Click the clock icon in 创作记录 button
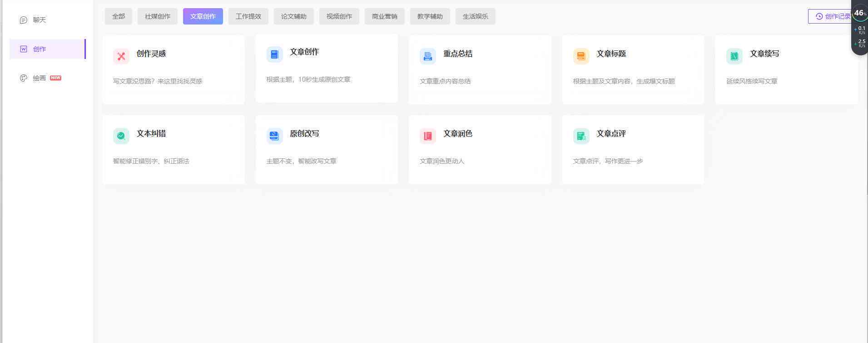 (x=819, y=16)
